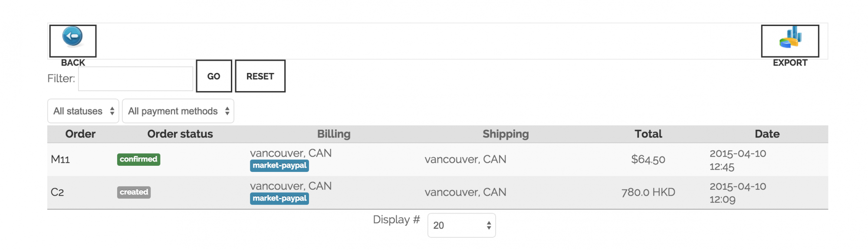Open the Display # 20 dropdown
868x250 pixels.
coord(461,225)
